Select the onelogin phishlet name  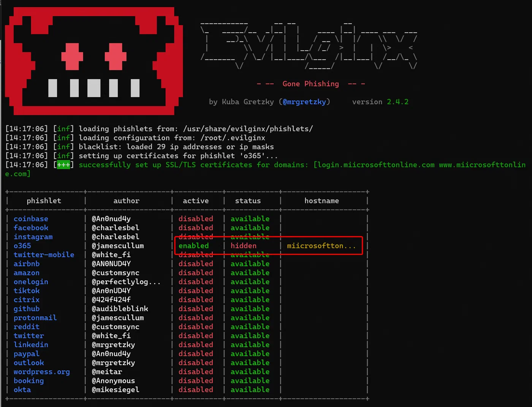31,282
